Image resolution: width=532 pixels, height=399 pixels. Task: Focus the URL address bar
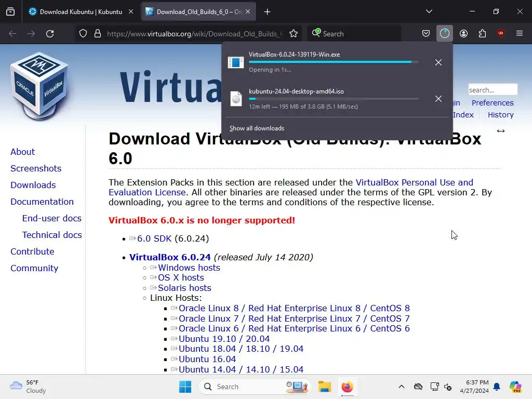point(195,34)
